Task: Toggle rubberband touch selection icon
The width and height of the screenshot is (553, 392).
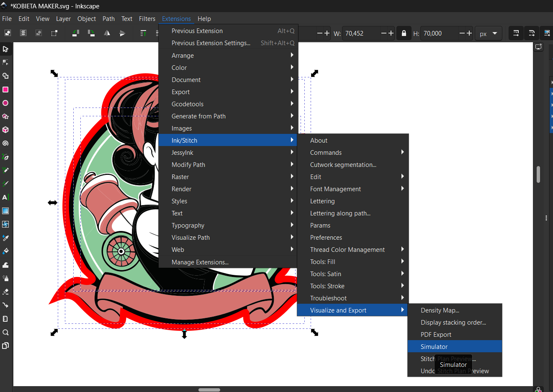Action: pyautogui.click(x=54, y=33)
